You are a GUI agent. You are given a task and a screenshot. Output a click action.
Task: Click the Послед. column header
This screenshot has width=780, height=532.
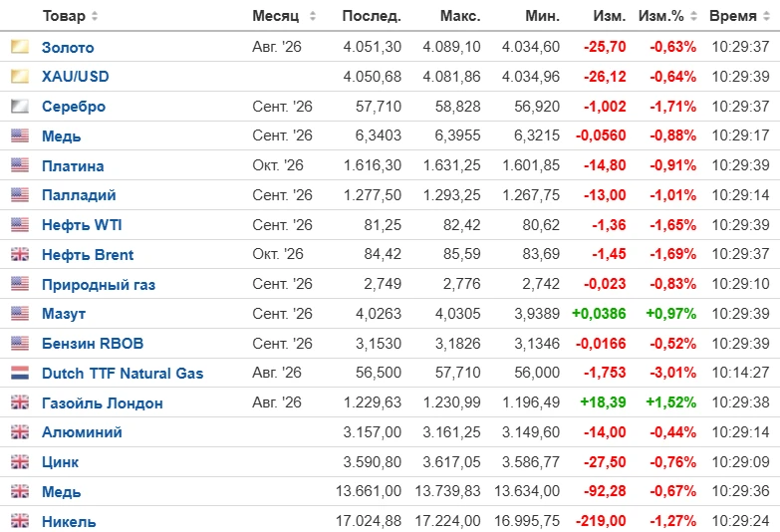pyautogui.click(x=372, y=16)
